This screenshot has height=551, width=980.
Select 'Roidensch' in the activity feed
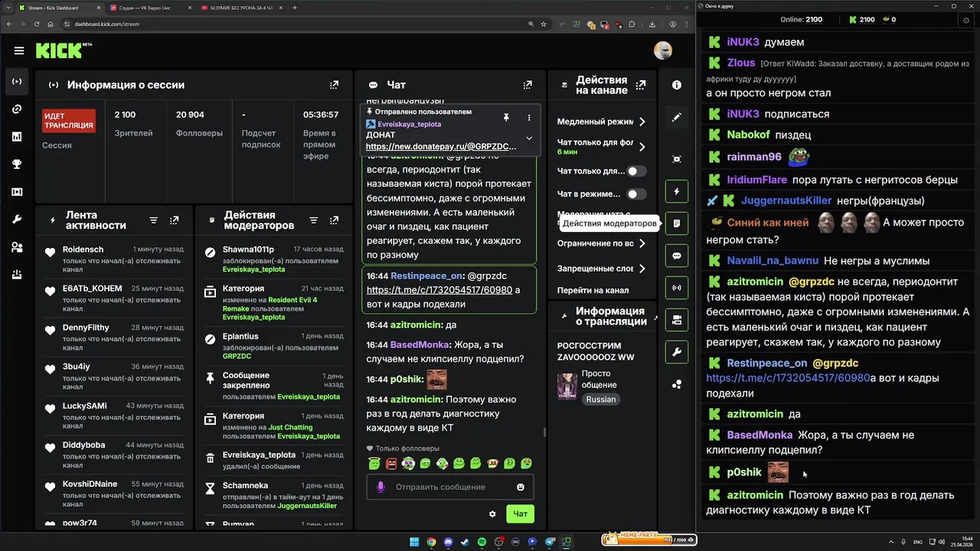[83, 249]
